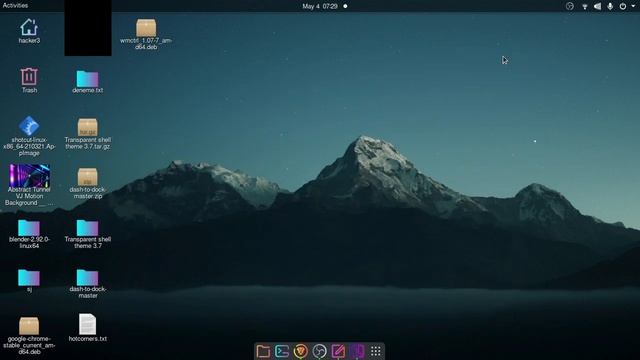The width and height of the screenshot is (640, 360).
Task: Open the clock calendar showing May 4 07:29
Action: click(x=320, y=6)
